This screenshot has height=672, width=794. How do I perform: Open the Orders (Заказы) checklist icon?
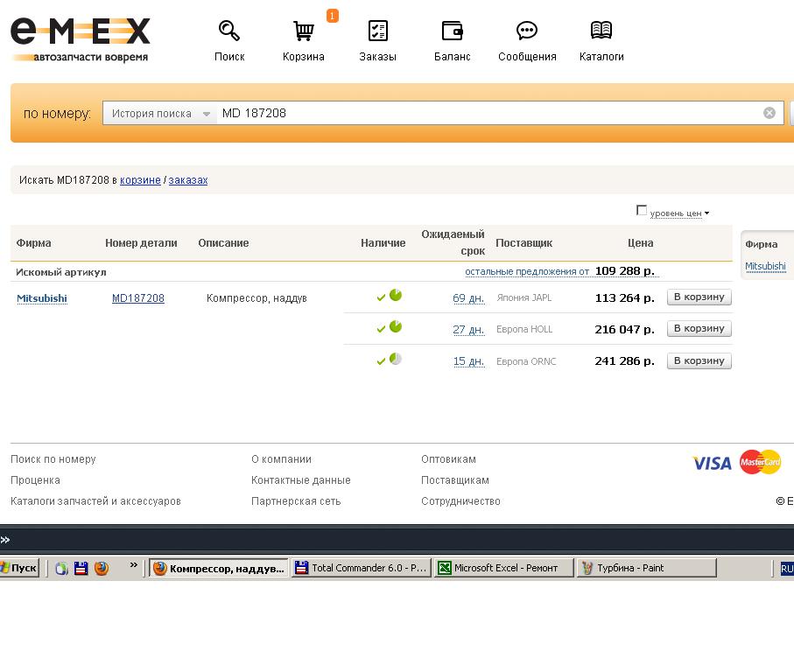coord(377,31)
